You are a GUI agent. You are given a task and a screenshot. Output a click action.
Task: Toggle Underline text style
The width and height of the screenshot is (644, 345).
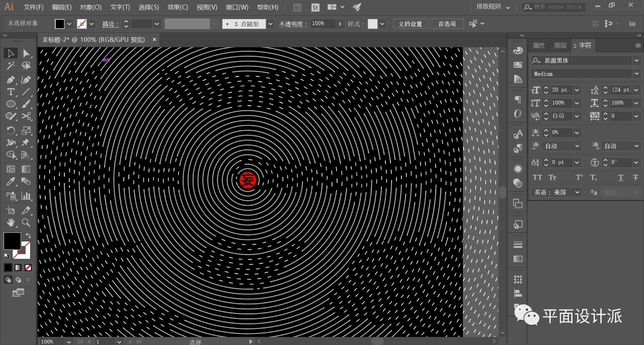(x=620, y=178)
